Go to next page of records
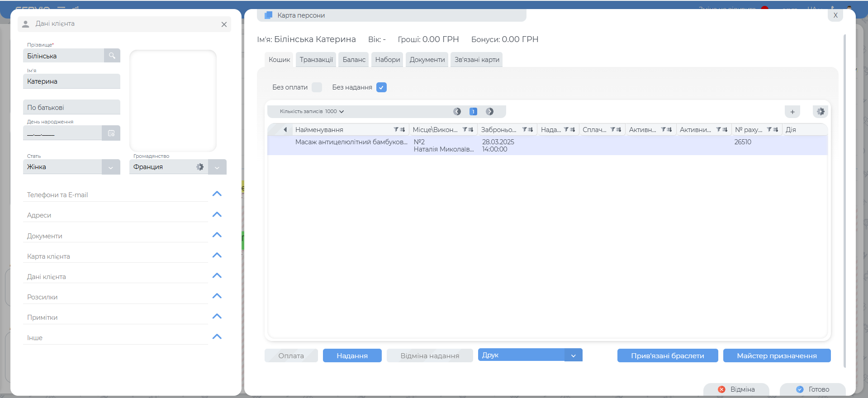The width and height of the screenshot is (868, 398). coord(489,112)
